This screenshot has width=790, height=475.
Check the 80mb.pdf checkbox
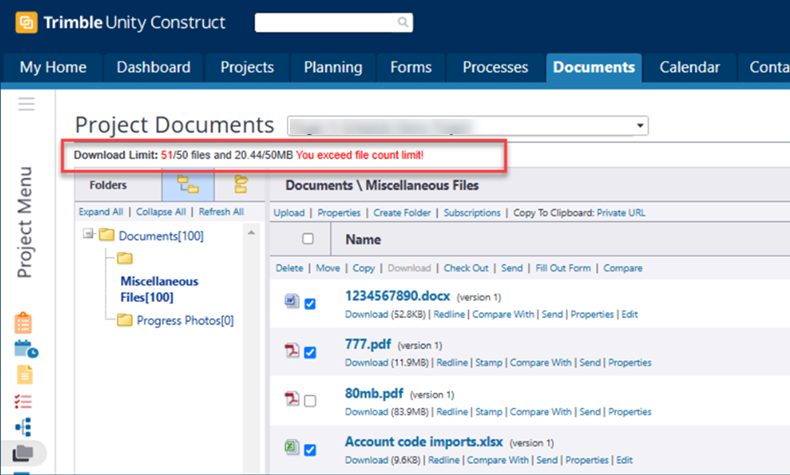coord(310,401)
